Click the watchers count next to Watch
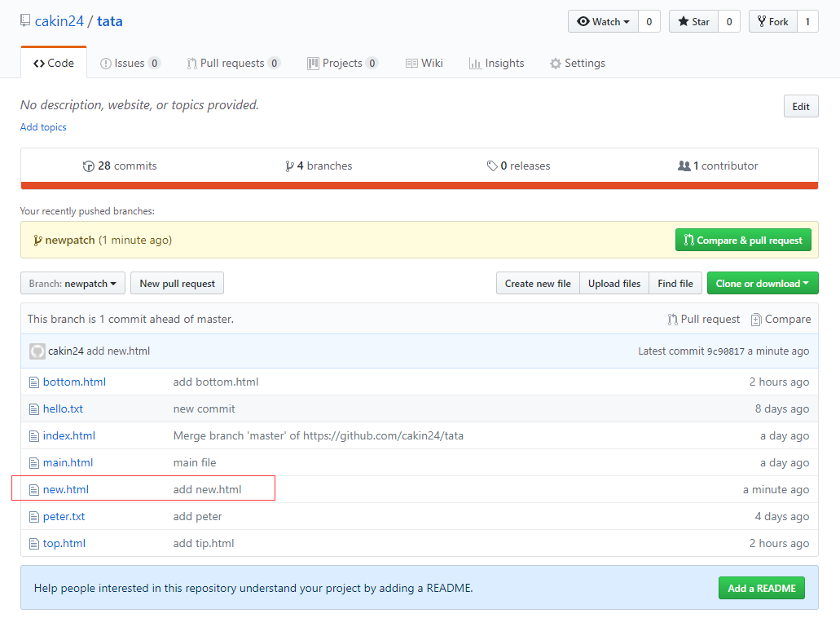This screenshot has width=840, height=627. (x=649, y=21)
